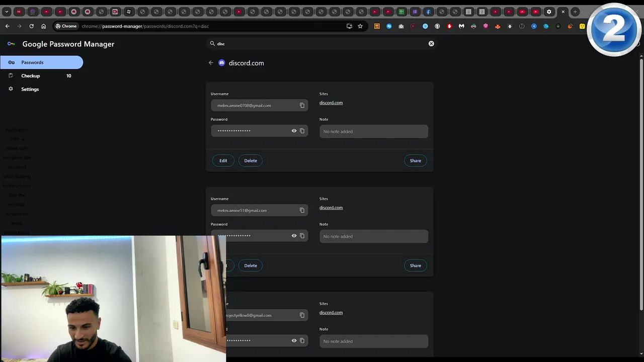This screenshot has width=644, height=362.
Task: Switch to the Facebook tab
Action: tap(428, 12)
